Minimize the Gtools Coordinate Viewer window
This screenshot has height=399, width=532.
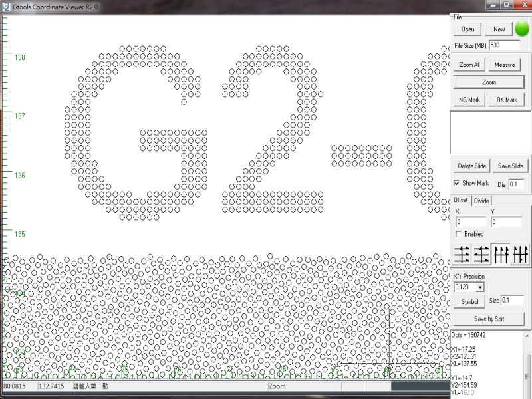tap(493, 5)
